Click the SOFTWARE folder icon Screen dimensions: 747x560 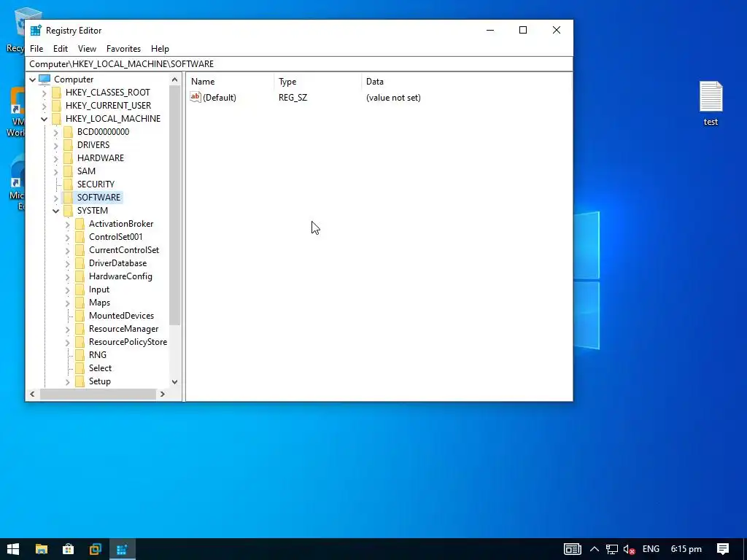coord(68,197)
